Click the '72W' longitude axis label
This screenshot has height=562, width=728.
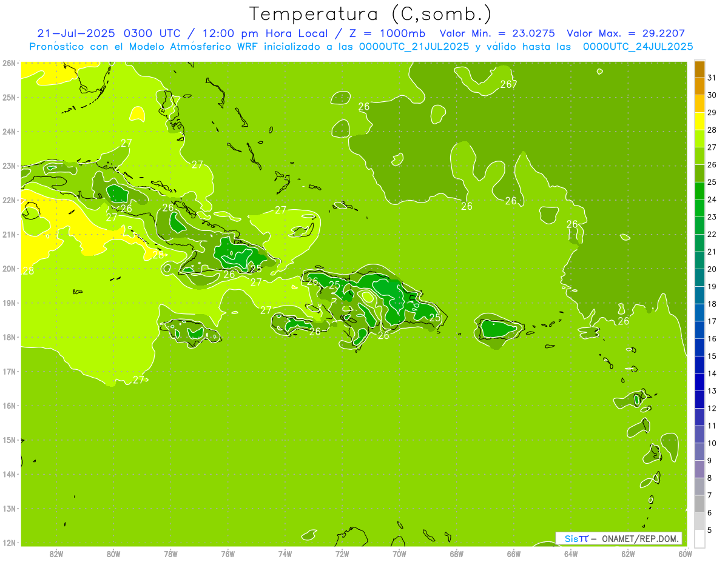(342, 554)
